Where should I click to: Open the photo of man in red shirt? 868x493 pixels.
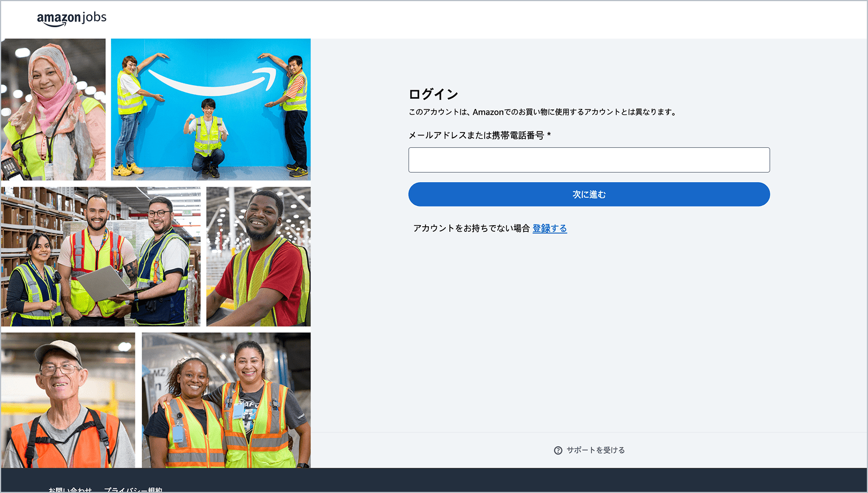pos(258,257)
